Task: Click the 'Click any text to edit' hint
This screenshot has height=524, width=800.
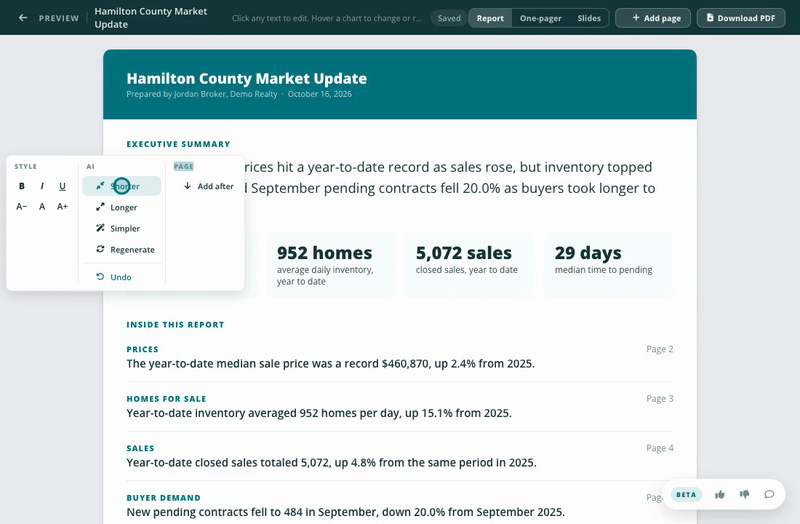Action: point(327,18)
